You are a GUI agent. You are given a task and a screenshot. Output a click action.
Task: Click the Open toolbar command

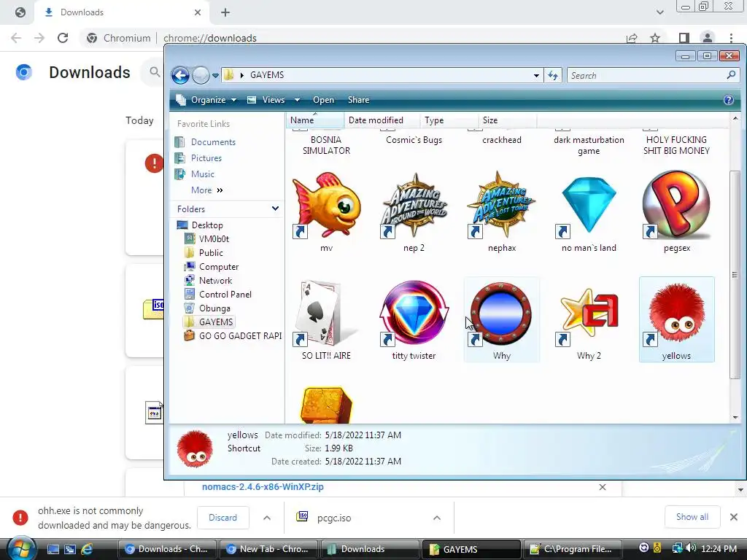point(323,100)
